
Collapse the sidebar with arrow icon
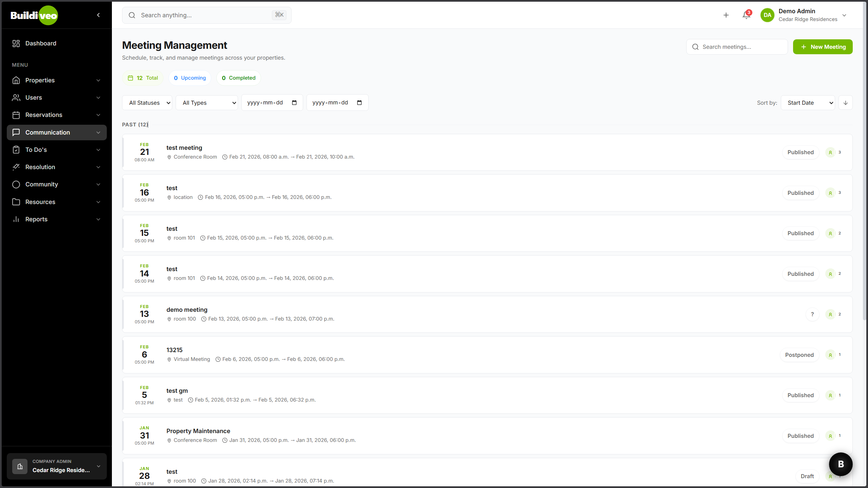tap(98, 15)
